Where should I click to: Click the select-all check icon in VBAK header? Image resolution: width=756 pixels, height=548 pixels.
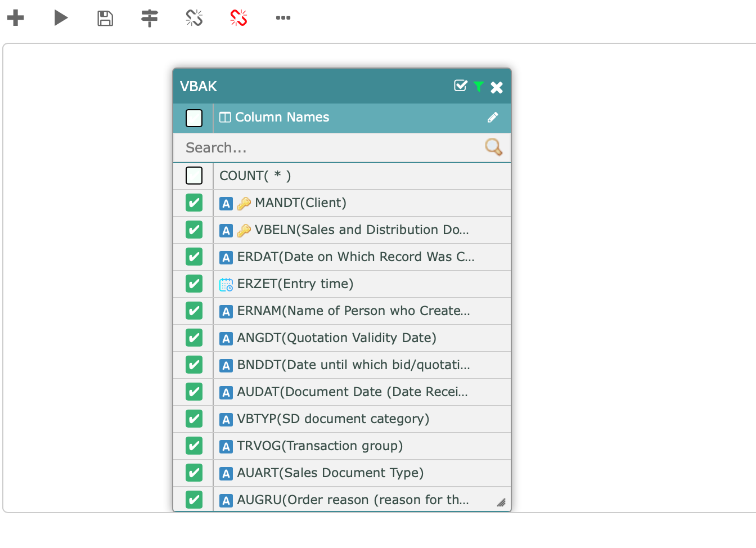tap(461, 86)
